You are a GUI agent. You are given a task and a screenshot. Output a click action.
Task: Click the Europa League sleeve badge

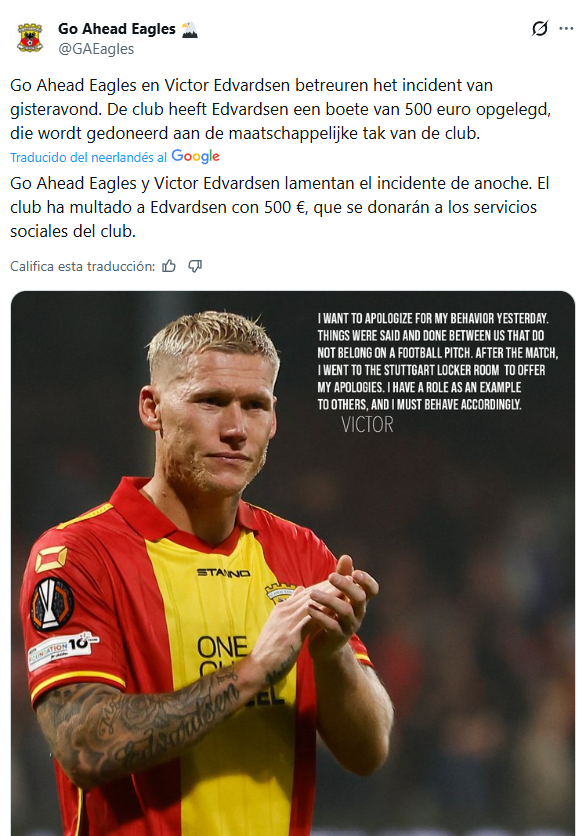coord(52,605)
